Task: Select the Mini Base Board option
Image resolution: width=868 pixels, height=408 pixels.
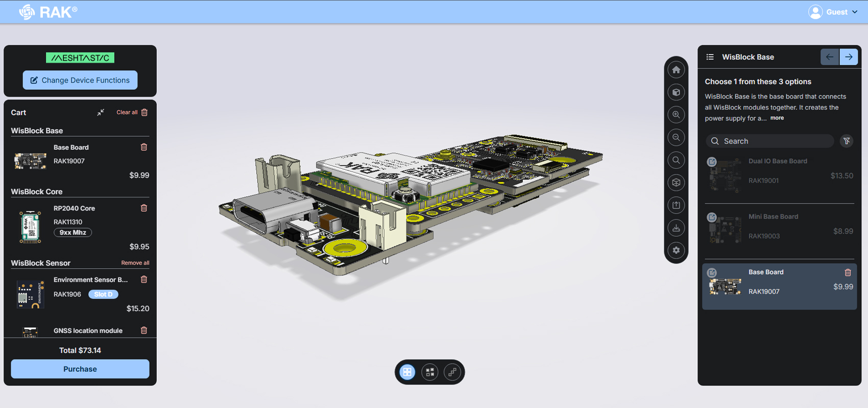Action: point(780,231)
